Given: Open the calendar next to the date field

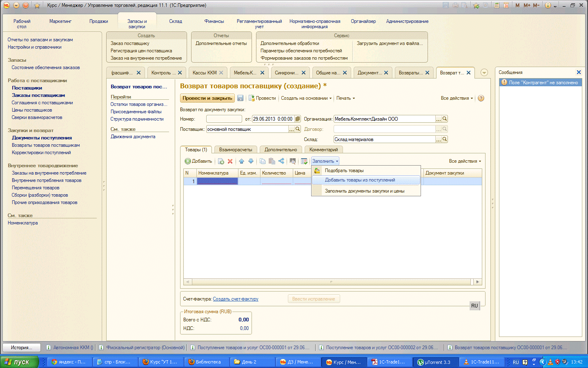Looking at the screenshot, I should tap(298, 119).
